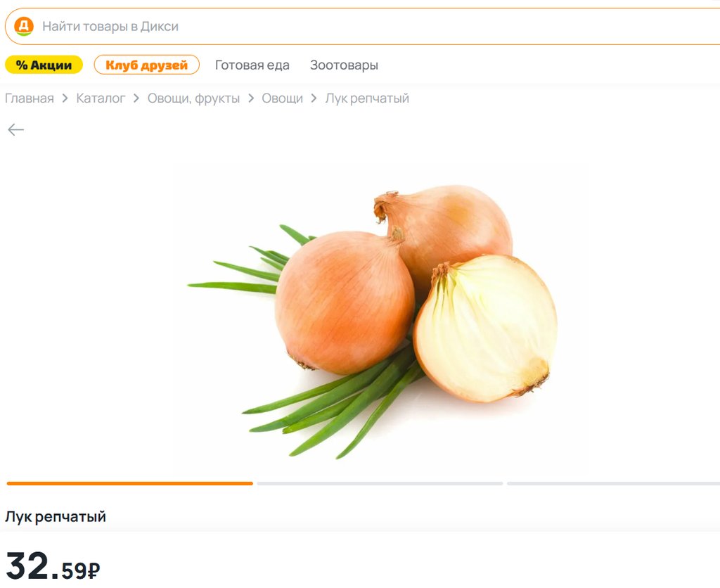Open the % Акции promotions section
Image resolution: width=720 pixels, height=588 pixels.
click(44, 65)
